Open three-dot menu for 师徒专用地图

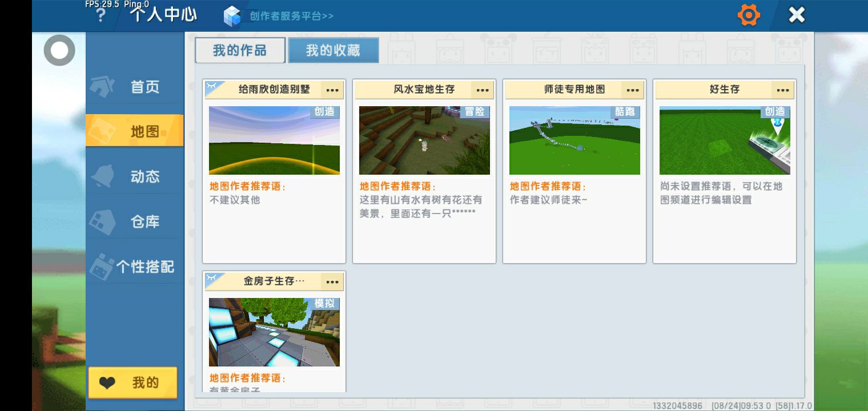[x=633, y=90]
